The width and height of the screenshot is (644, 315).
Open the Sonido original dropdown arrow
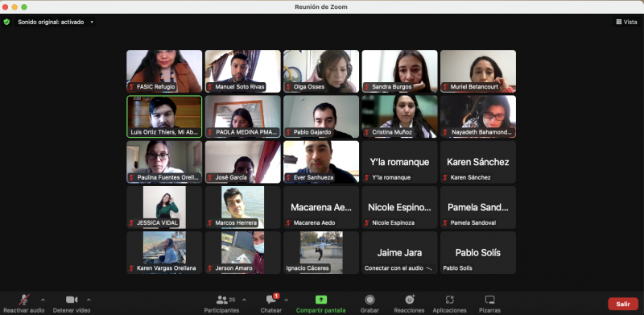(x=92, y=23)
